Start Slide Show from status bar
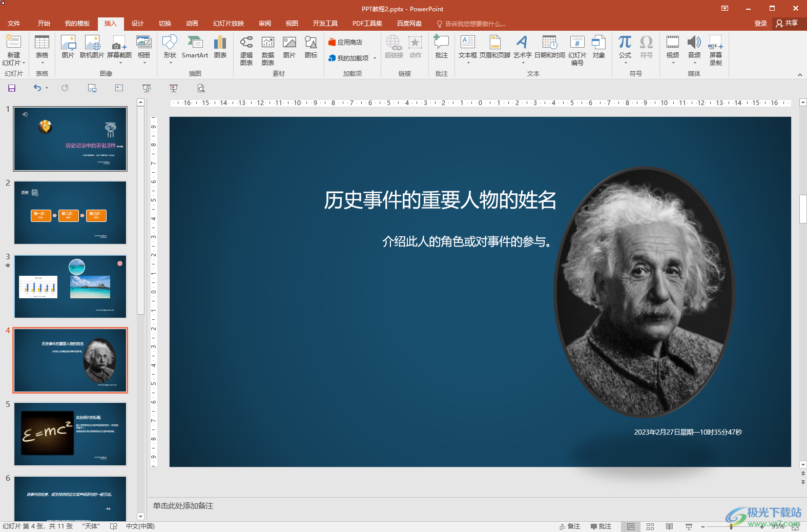This screenshot has height=532, width=807. click(x=689, y=526)
